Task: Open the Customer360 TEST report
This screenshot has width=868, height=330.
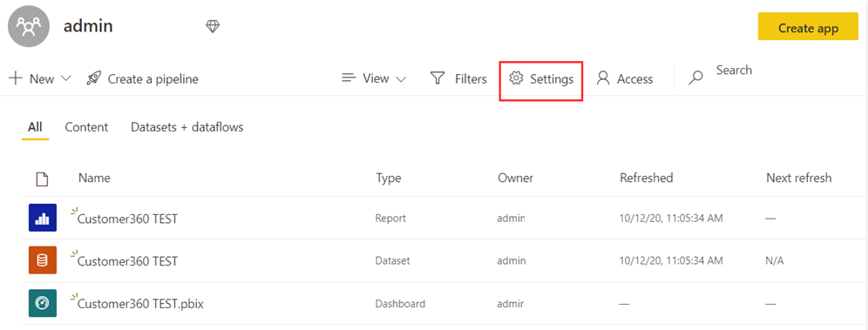Action: click(x=127, y=219)
